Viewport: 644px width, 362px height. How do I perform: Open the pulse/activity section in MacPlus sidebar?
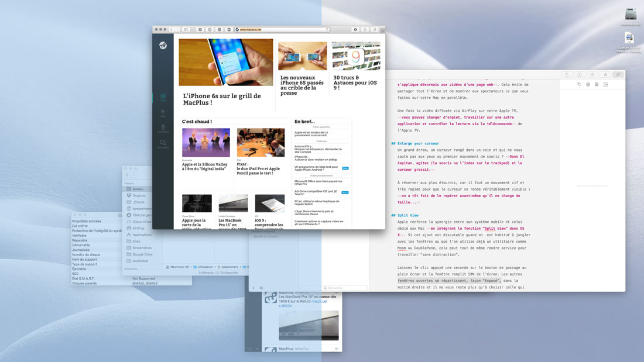point(163,113)
